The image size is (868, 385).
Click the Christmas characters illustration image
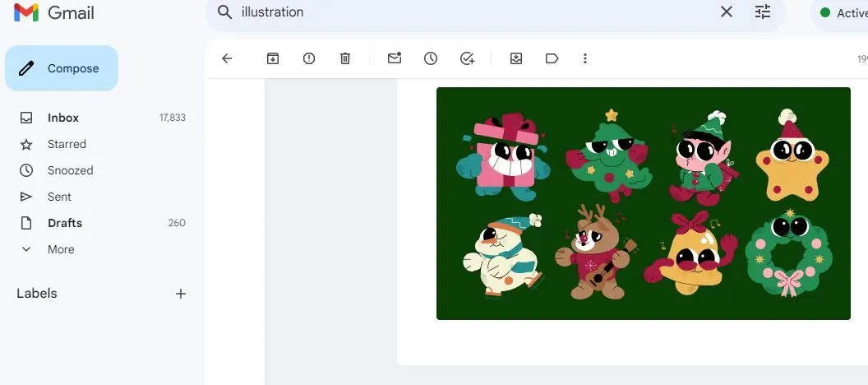[644, 203]
